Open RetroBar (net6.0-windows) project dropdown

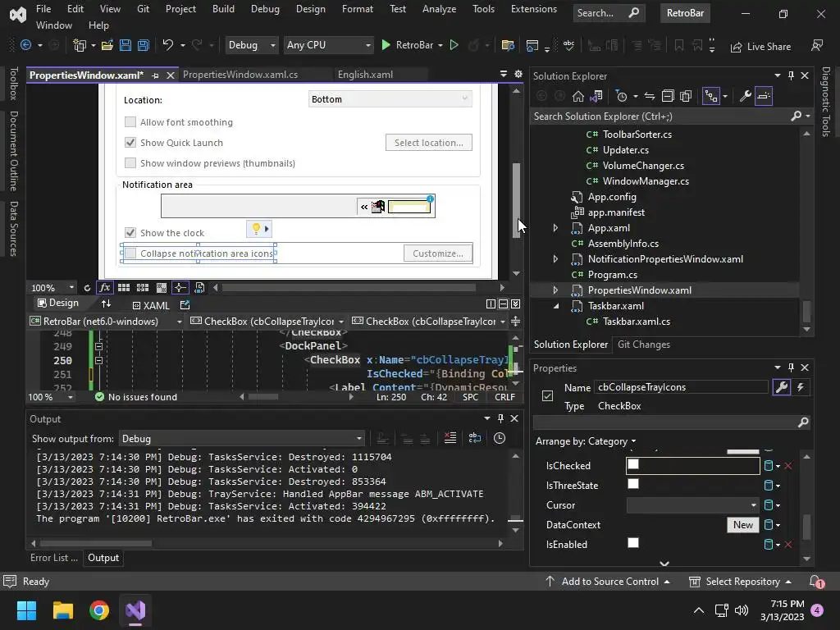pos(106,322)
